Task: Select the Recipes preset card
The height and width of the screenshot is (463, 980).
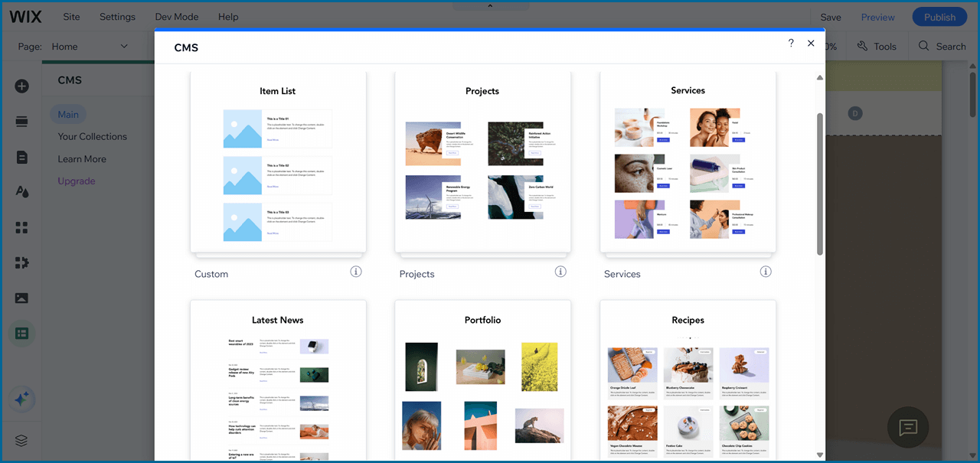Action: (x=688, y=380)
